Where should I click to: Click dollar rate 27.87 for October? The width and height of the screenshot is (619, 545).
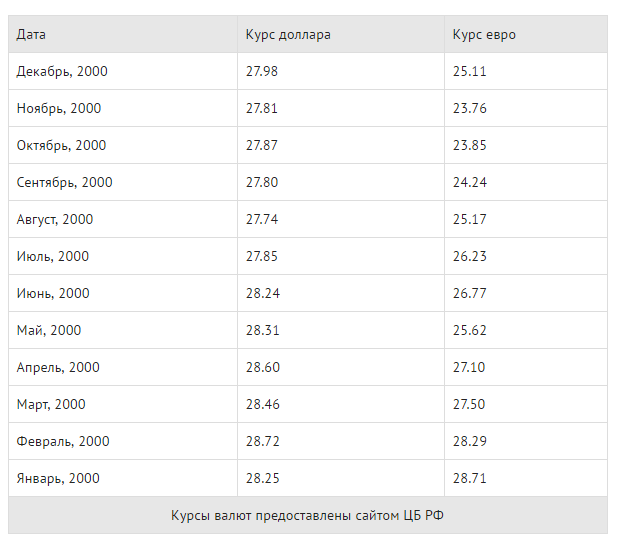click(262, 146)
